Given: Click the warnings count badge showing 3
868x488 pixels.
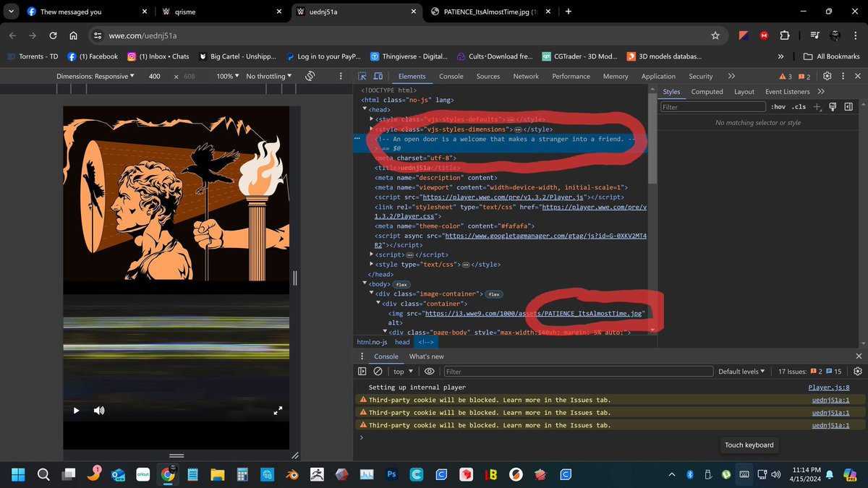Looking at the screenshot, I should pos(786,76).
